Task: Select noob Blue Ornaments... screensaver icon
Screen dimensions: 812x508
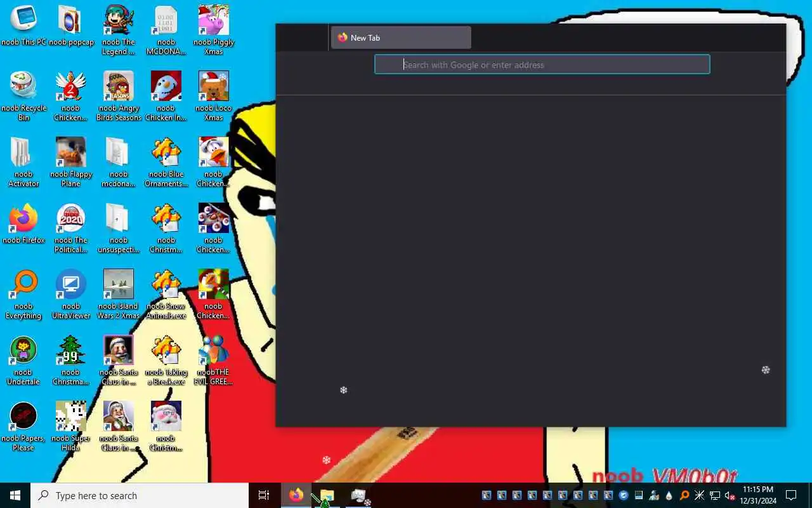Action: click(x=166, y=163)
